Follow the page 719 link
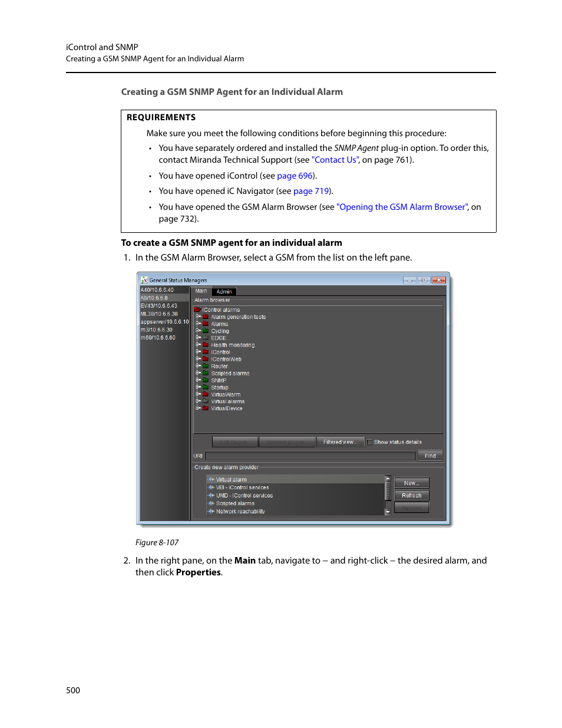Image resolution: width=562 pixels, height=728 pixels. click(x=311, y=191)
